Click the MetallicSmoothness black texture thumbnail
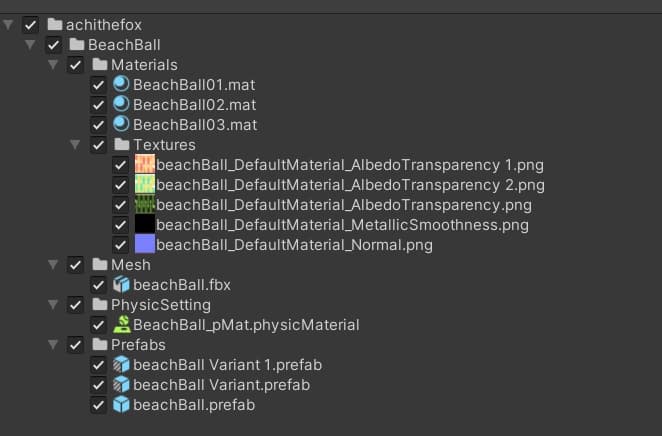 tap(144, 225)
